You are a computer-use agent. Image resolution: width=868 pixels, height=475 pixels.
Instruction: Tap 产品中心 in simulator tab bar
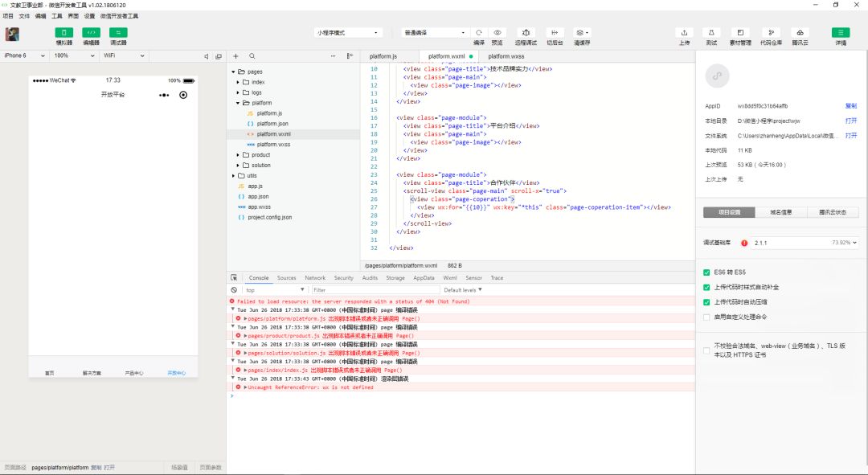point(134,373)
